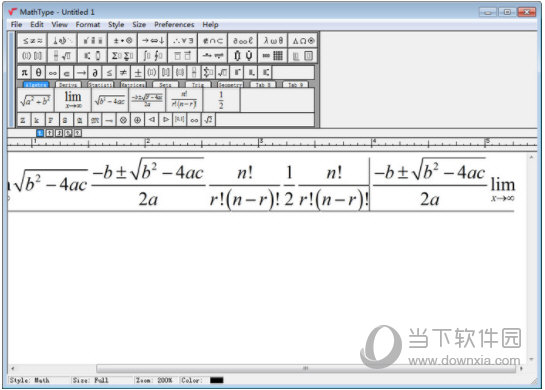Insert the right-pointing triangle symbol
The height and width of the screenshot is (390, 545).
point(166,120)
